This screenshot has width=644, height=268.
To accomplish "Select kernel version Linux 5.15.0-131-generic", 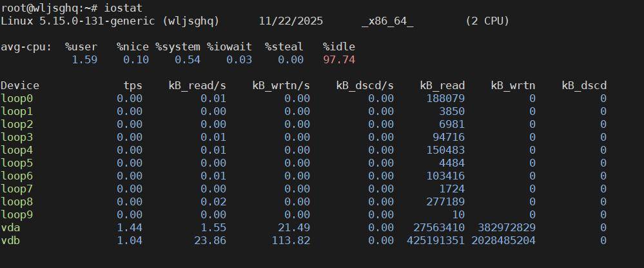I will click(x=78, y=21).
